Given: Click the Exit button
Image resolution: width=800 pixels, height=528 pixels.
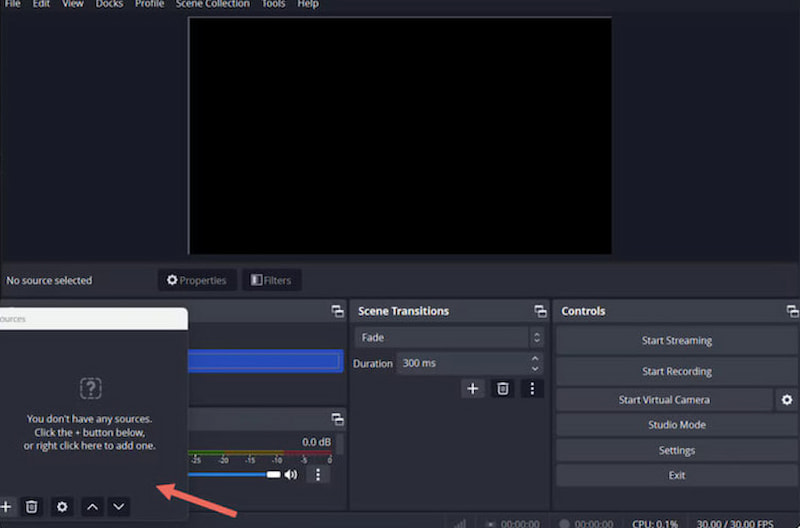Looking at the screenshot, I should pos(677,475).
